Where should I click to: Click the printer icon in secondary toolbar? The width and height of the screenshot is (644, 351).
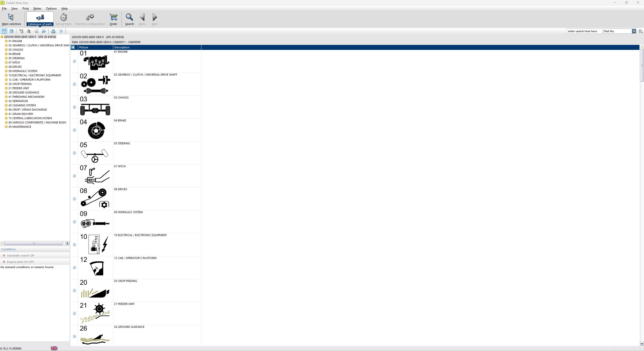tap(53, 31)
